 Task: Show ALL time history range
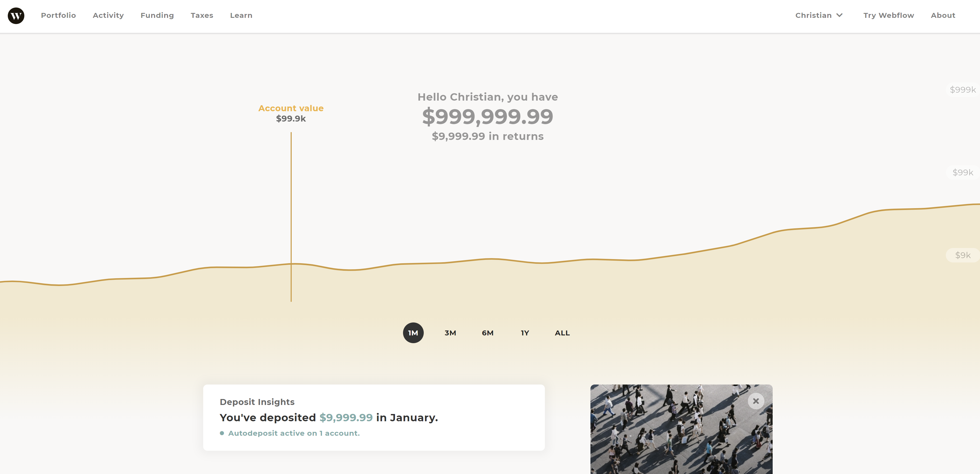pyautogui.click(x=562, y=333)
